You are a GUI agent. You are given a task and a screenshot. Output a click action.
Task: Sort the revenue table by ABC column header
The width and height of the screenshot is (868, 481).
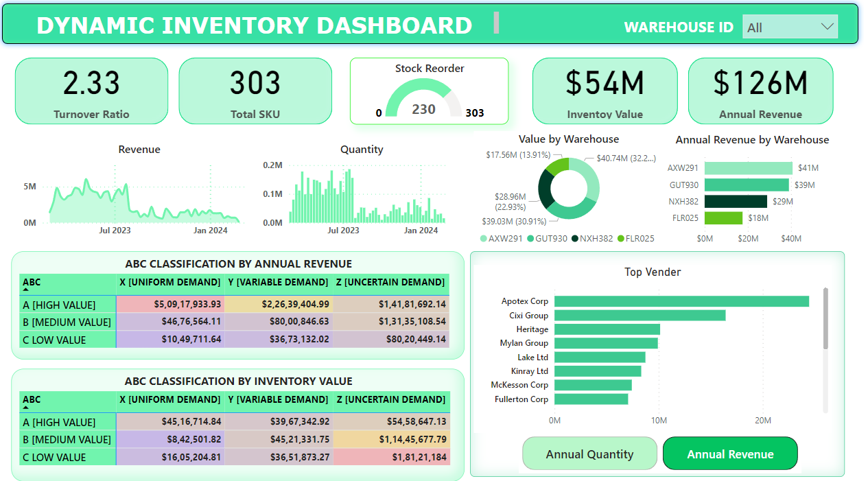[32, 282]
